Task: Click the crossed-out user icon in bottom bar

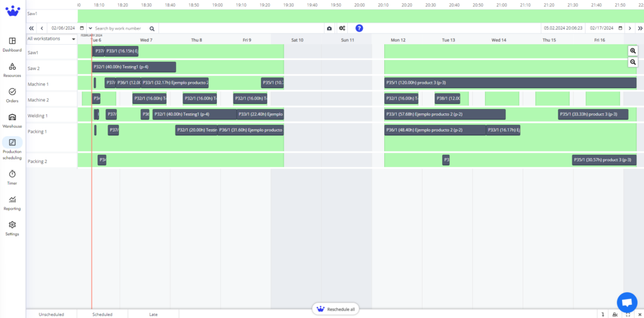Action: pyautogui.click(x=615, y=314)
